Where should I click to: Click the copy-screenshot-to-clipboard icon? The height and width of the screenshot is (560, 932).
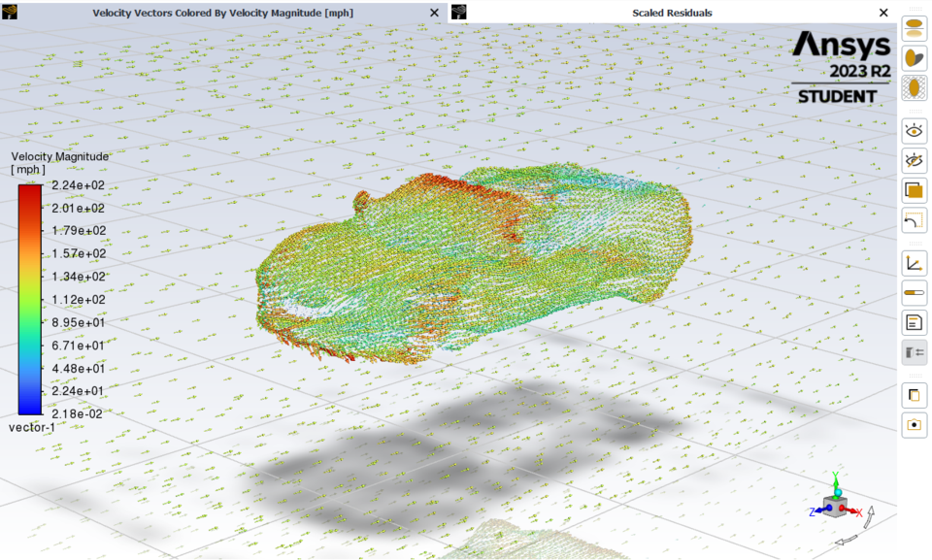point(914,394)
